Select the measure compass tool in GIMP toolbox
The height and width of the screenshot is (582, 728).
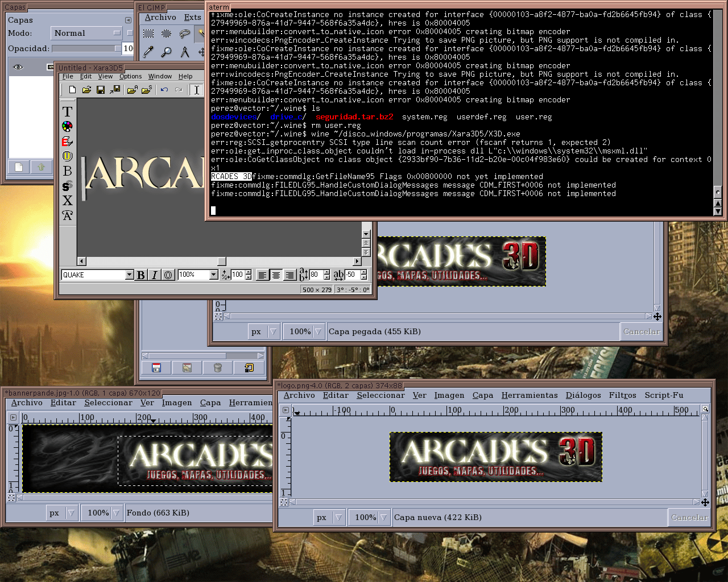pos(185,52)
